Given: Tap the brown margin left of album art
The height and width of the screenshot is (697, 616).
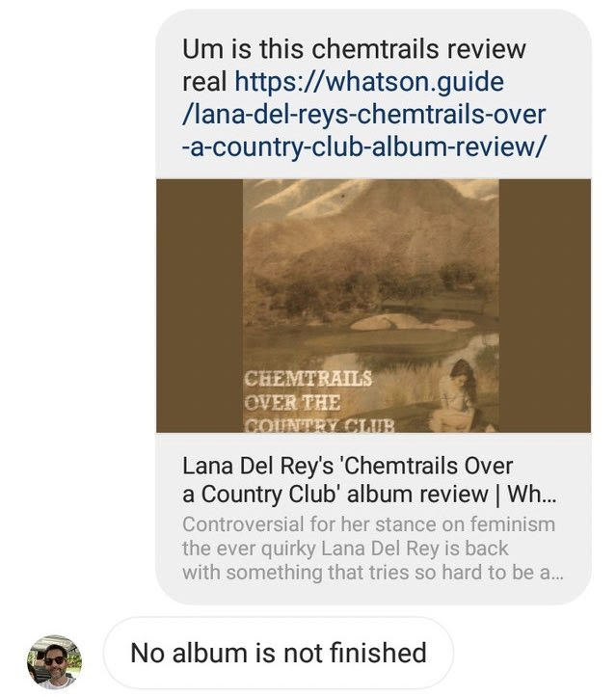Looking at the screenshot, I should click(x=200, y=306).
